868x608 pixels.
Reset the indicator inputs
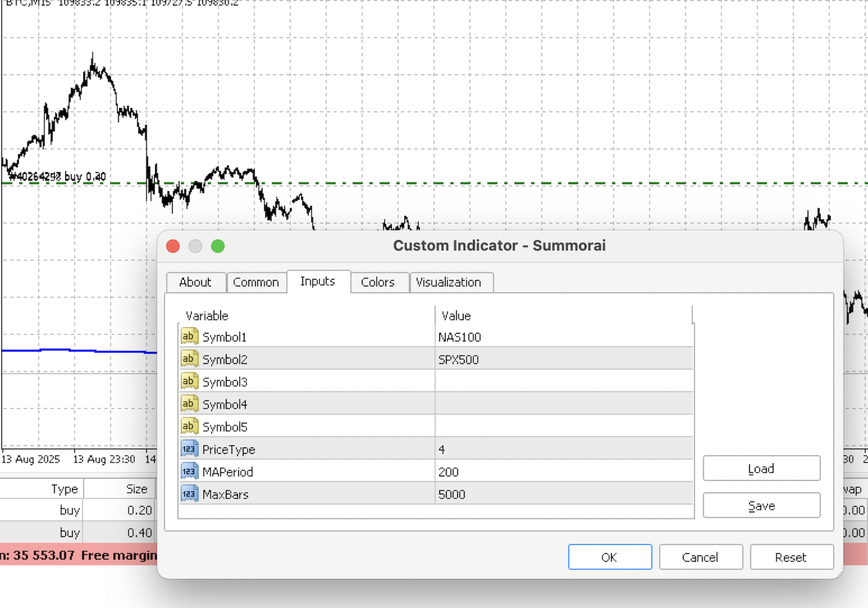792,557
